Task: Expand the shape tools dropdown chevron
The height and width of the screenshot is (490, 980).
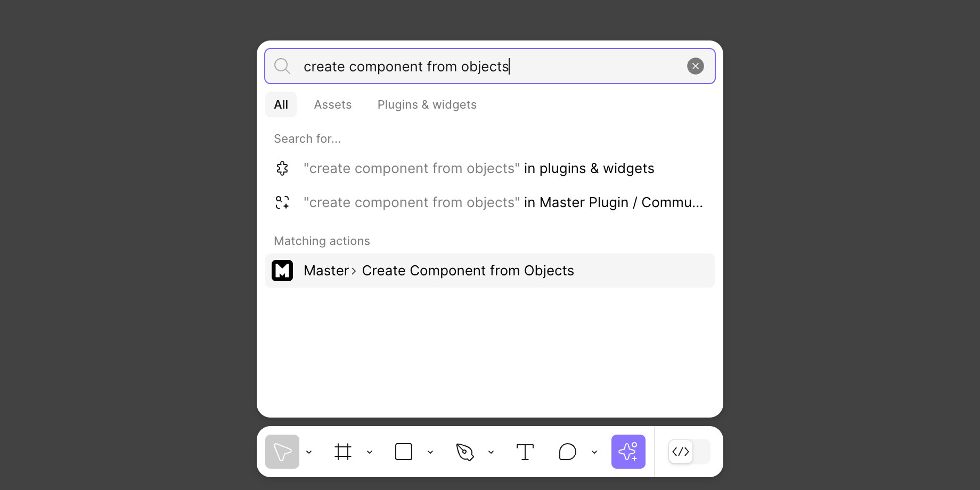Action: (430, 452)
